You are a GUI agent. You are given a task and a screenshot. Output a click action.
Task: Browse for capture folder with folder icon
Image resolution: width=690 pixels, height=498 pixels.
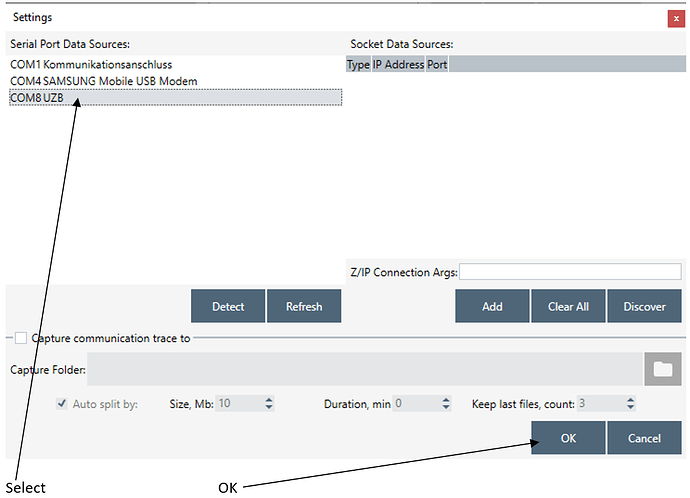coord(662,369)
